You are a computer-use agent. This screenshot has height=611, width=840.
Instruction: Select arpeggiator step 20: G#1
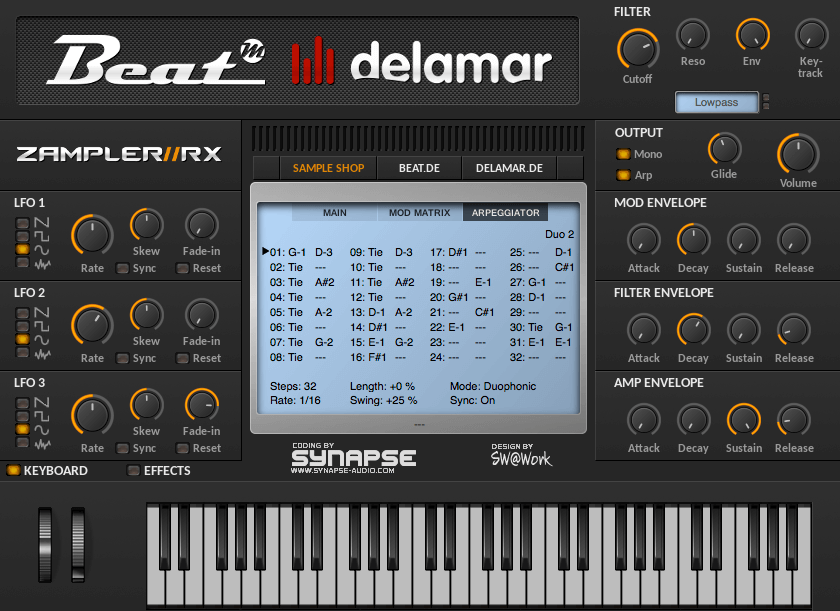449,297
